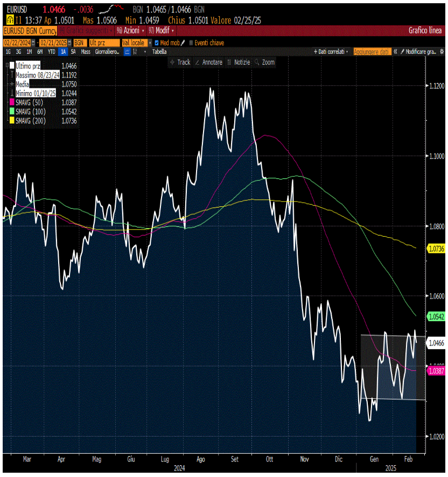Click the Aggiungere dati button
Viewport: 448px width, 477px height.
coord(371,52)
